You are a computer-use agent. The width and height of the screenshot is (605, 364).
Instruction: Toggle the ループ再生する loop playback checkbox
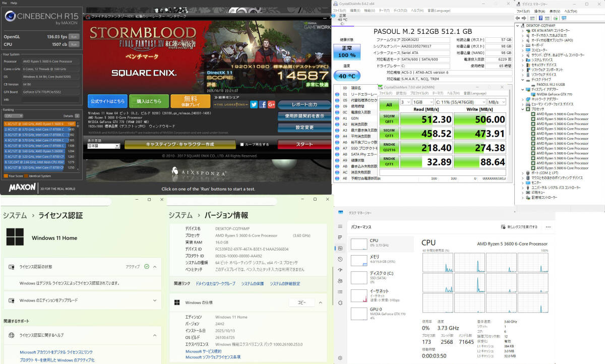point(242,144)
